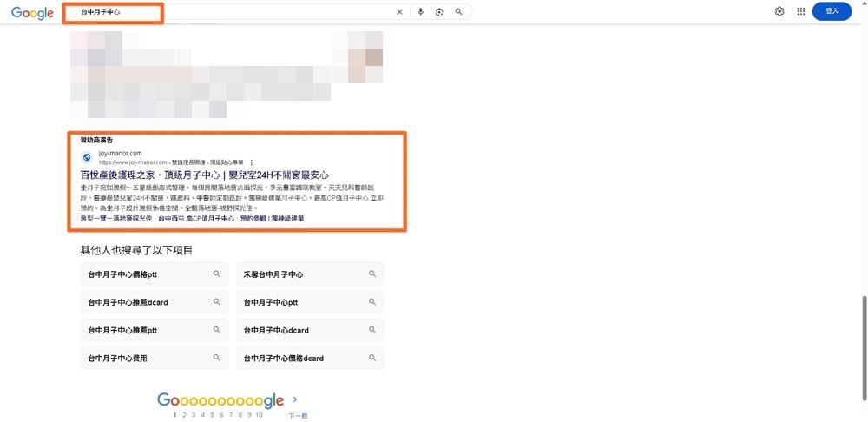Click magnifier icon on 台中月子中心dcard suggestion

tap(372, 329)
